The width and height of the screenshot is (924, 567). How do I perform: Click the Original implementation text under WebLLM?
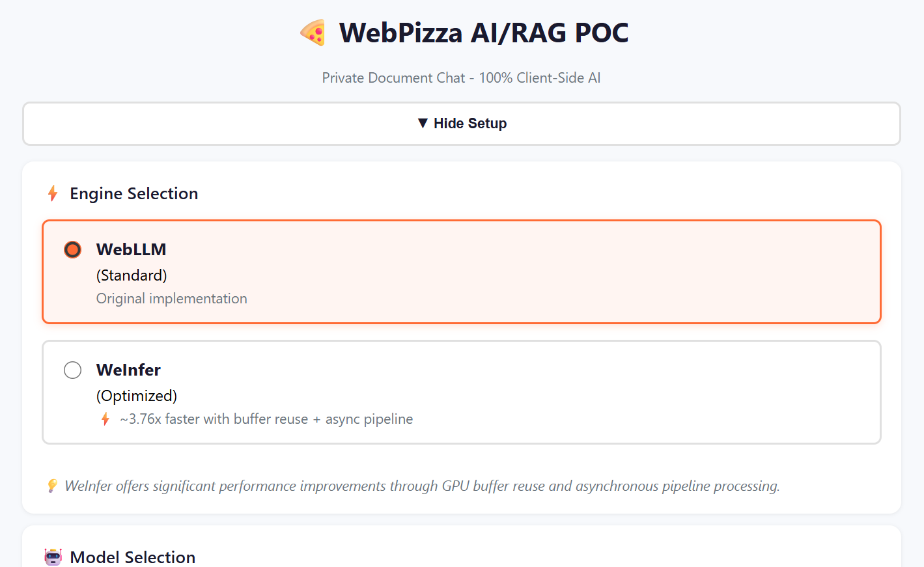click(171, 298)
